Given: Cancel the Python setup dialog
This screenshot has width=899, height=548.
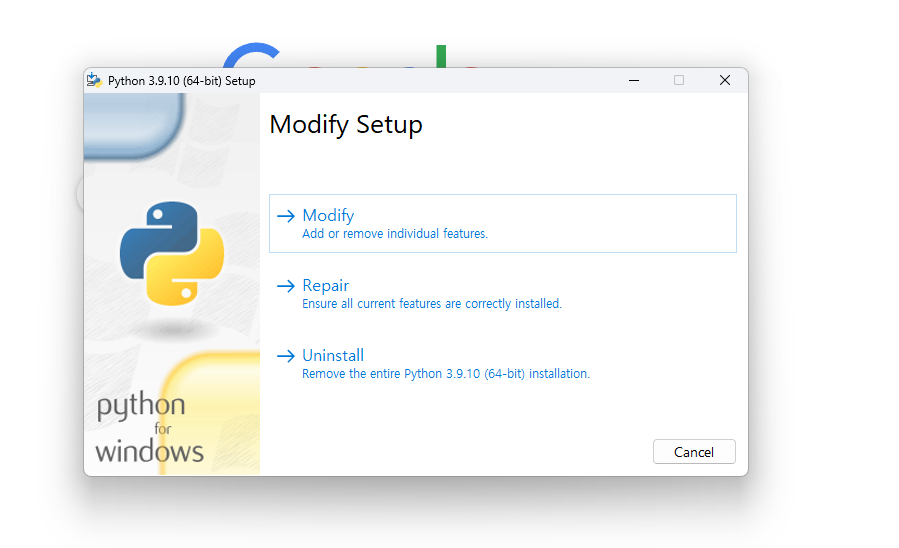Looking at the screenshot, I should pyautogui.click(x=694, y=452).
